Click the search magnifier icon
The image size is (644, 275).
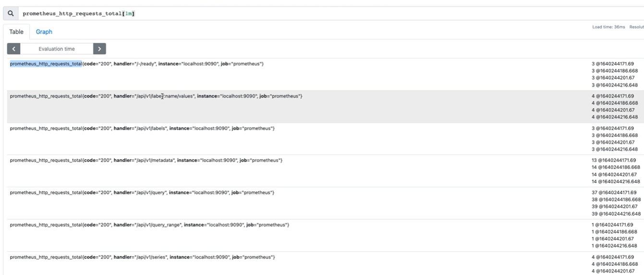[11, 13]
